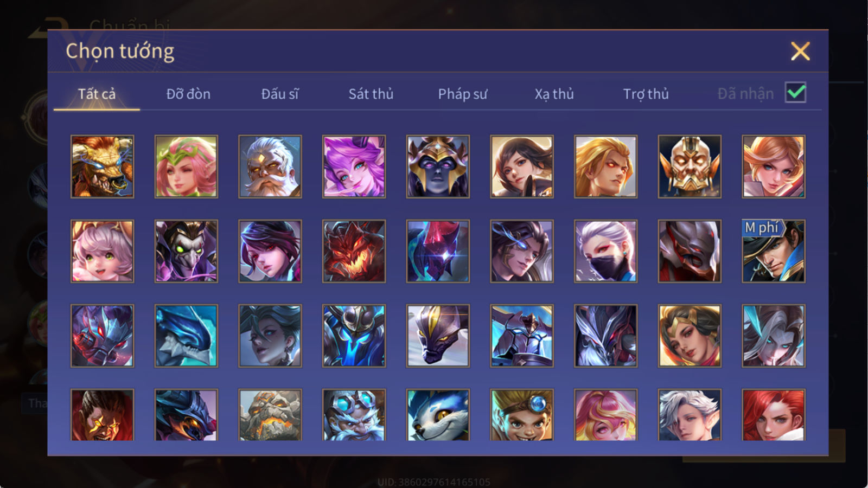This screenshot has height=488, width=868.
Task: Choose the red fiery demon hero portrait
Action: tap(354, 251)
